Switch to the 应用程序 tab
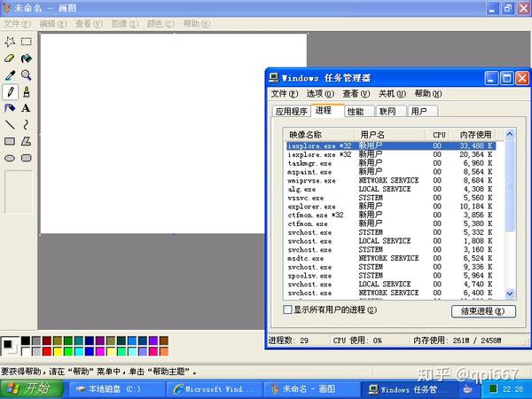The height and width of the screenshot is (399, 532). tap(291, 112)
